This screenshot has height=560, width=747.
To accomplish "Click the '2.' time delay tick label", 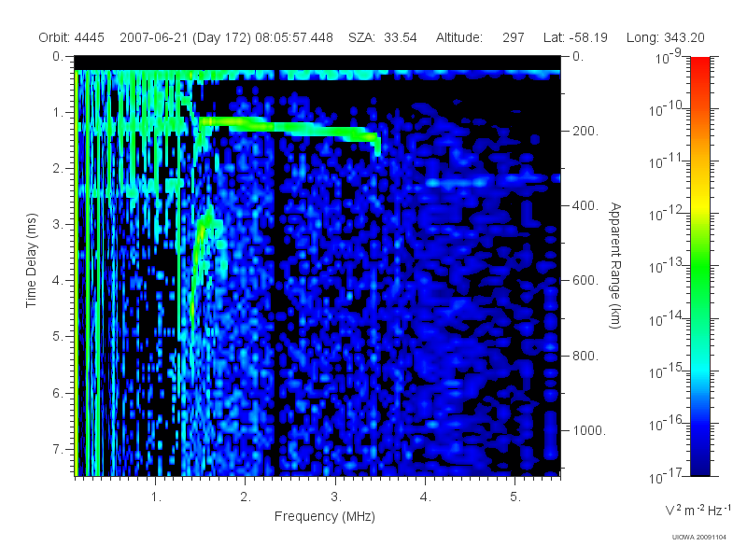I will [x=58, y=169].
